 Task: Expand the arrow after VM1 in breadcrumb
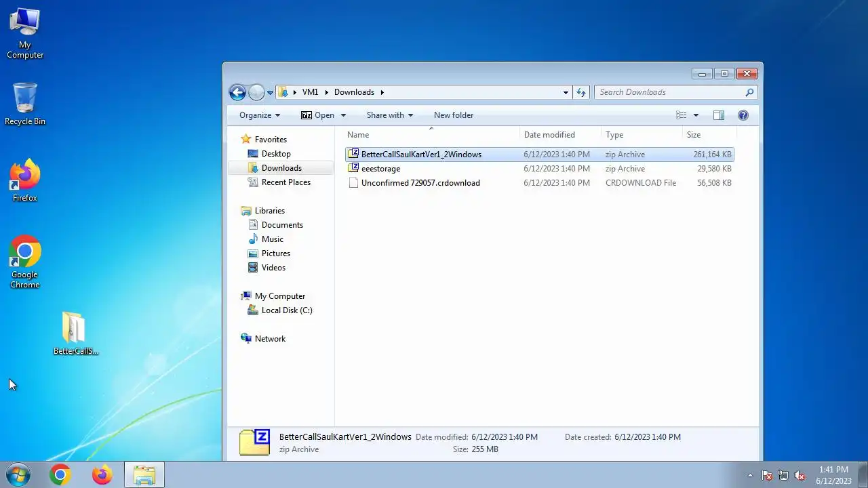[326, 92]
